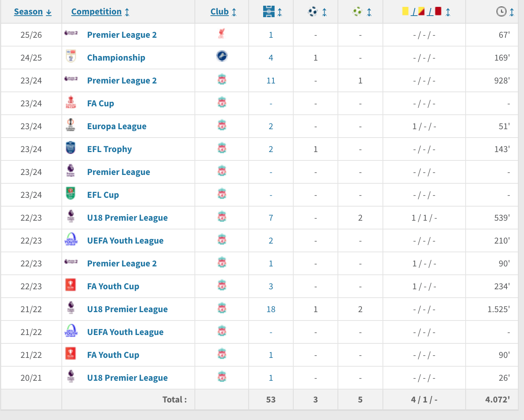Click the Competition column header link
This screenshot has width=524, height=420.
(96, 12)
